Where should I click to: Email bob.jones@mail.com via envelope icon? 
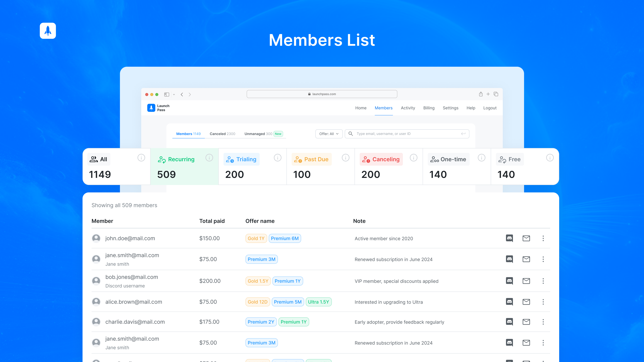(x=526, y=281)
